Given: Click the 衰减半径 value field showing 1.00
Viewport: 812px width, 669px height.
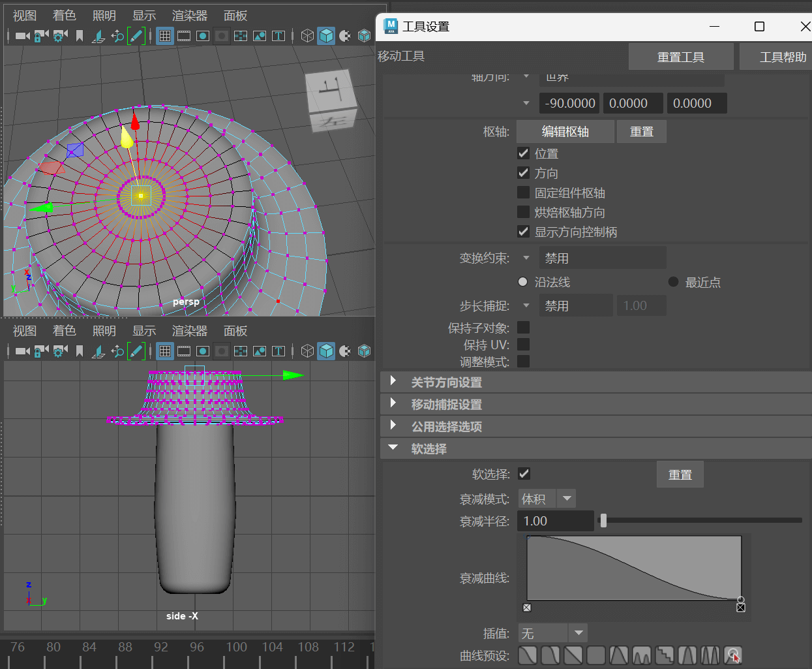Looking at the screenshot, I should coord(554,521).
